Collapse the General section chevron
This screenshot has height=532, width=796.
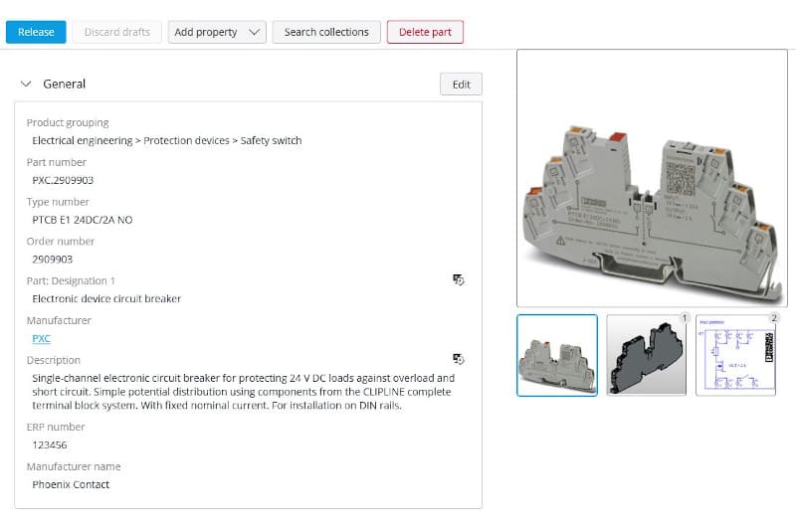pos(26,85)
